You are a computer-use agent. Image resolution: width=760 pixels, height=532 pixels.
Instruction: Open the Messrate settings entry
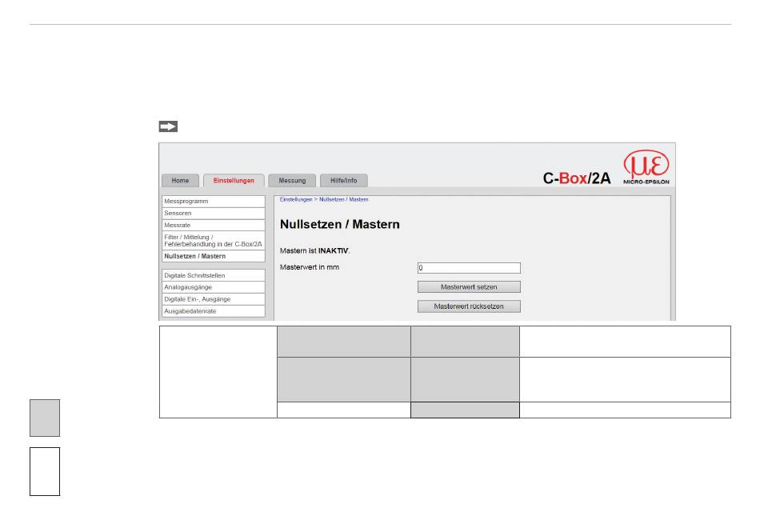214,225
